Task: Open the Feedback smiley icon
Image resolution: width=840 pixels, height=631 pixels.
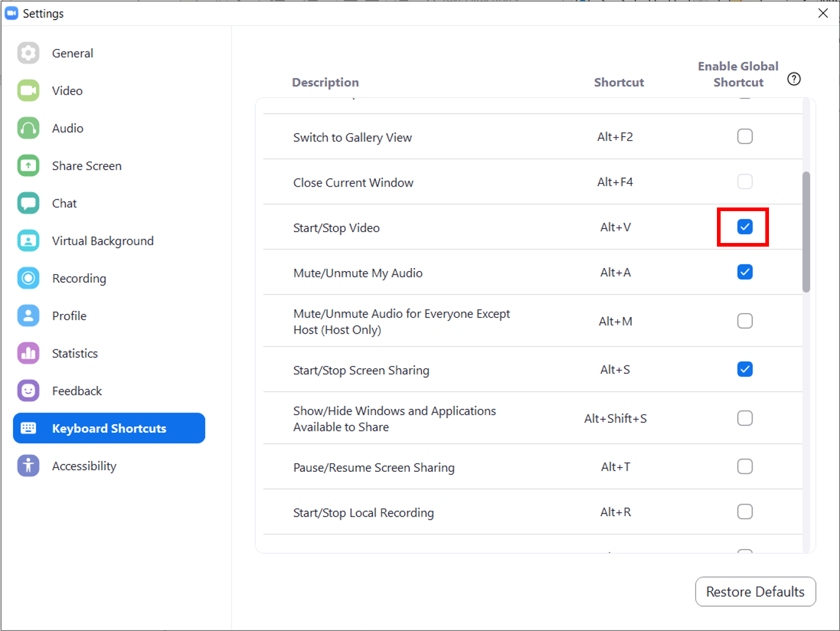Action: point(28,390)
